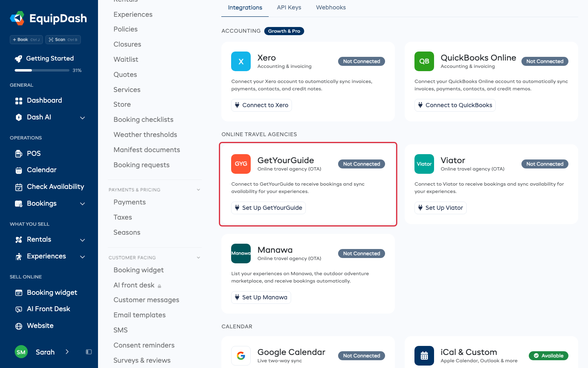The width and height of the screenshot is (588, 368).
Task: Expand the Bookings submenu chevron
Action: pyautogui.click(x=82, y=204)
